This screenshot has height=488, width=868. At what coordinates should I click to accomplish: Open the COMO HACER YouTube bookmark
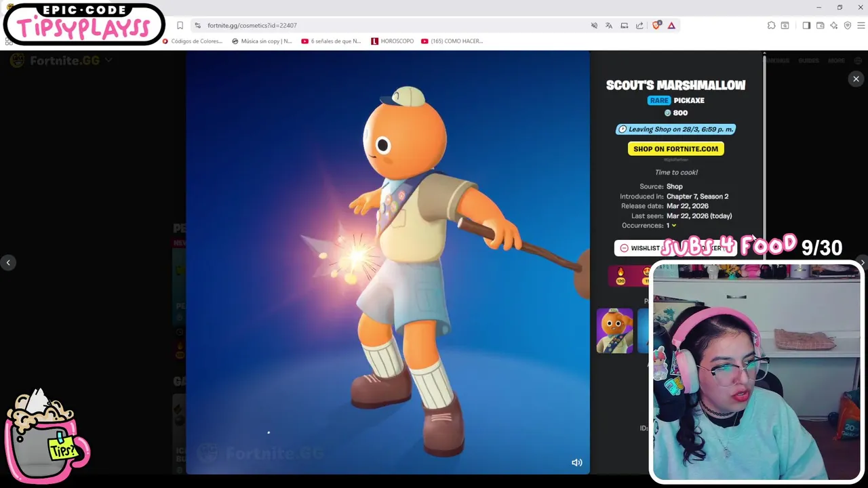click(452, 41)
